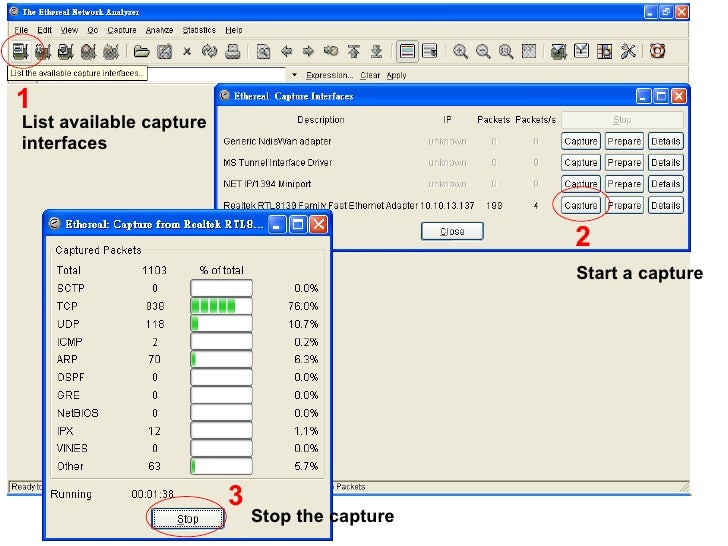Open the capture options toolbar icon
728x546 pixels.
coord(42,51)
